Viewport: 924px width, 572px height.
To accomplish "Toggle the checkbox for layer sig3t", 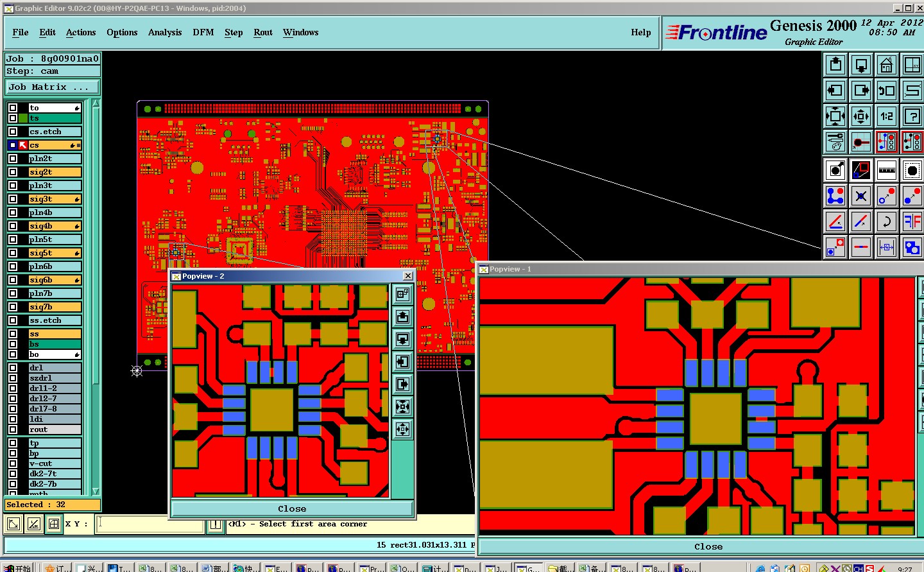I will (13, 199).
